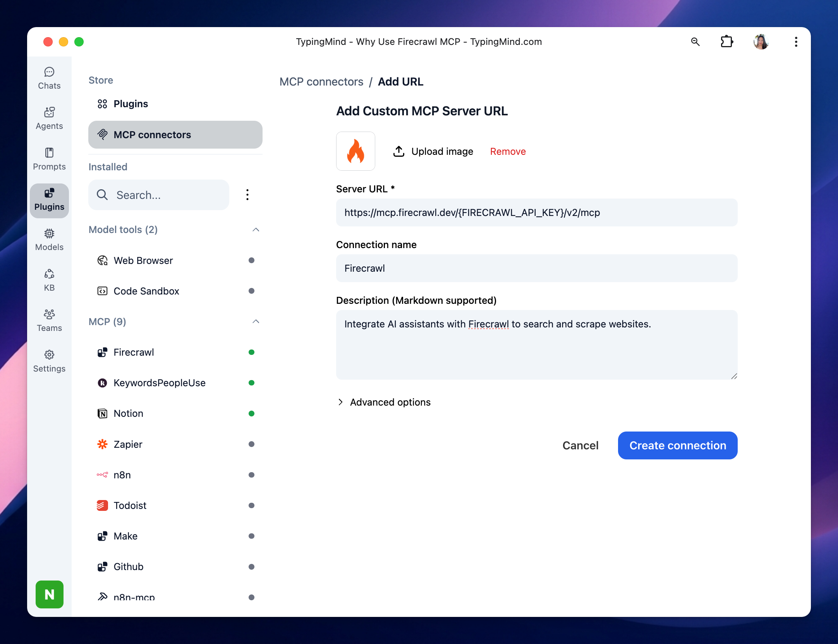The width and height of the screenshot is (838, 644).
Task: Toggle the Firecrawl green status dot
Action: [251, 352]
